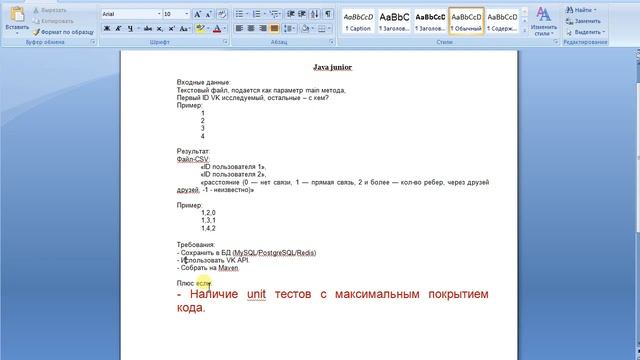The image size is (640, 360).
Task: Clear formatting with the eraser icon
Action: tap(222, 14)
